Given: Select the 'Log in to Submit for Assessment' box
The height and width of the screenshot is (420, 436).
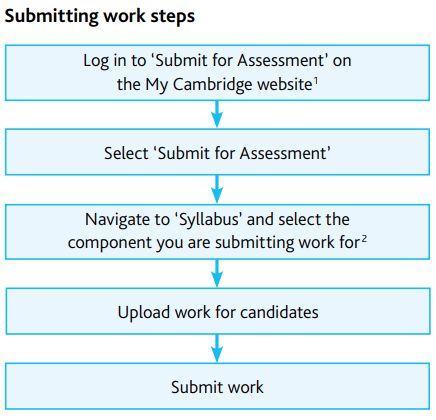Looking at the screenshot, I should pyautogui.click(x=217, y=73).
